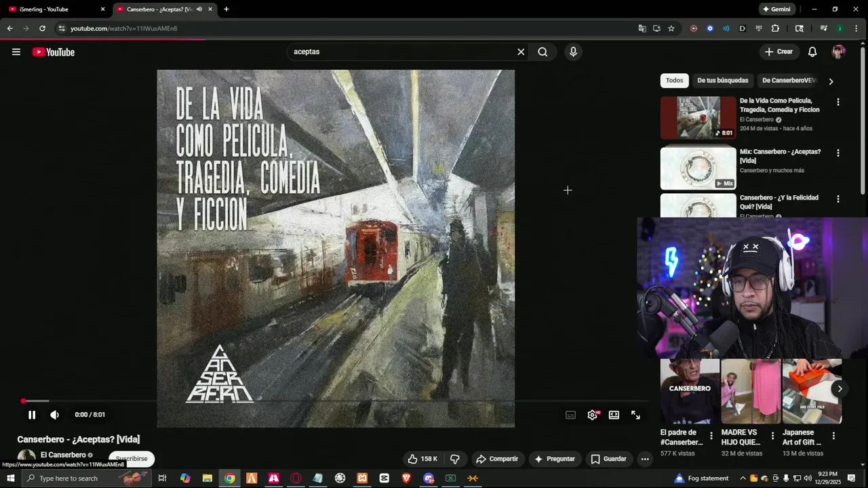
Task: Open the account avatar menu
Action: point(839,52)
